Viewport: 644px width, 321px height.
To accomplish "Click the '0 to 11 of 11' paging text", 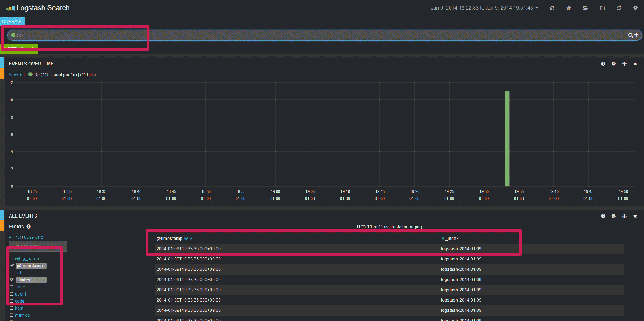I will click(x=389, y=227).
